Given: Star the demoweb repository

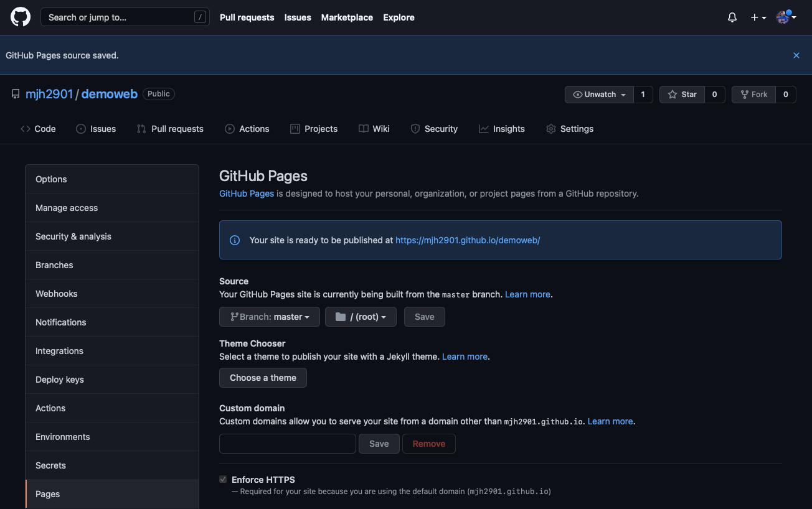Looking at the screenshot, I should [x=682, y=95].
